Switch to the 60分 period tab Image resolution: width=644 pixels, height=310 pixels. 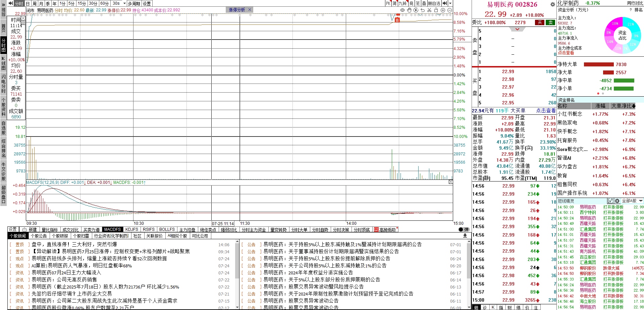[x=104, y=3]
